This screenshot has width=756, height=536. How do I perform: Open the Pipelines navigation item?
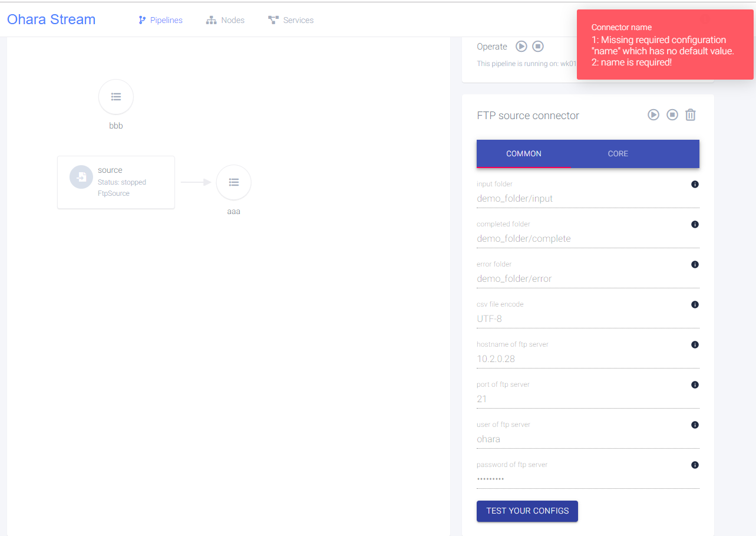coord(160,20)
